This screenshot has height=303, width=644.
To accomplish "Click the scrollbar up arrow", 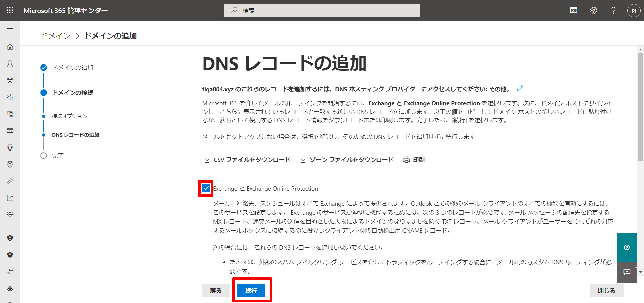I will [640, 50].
